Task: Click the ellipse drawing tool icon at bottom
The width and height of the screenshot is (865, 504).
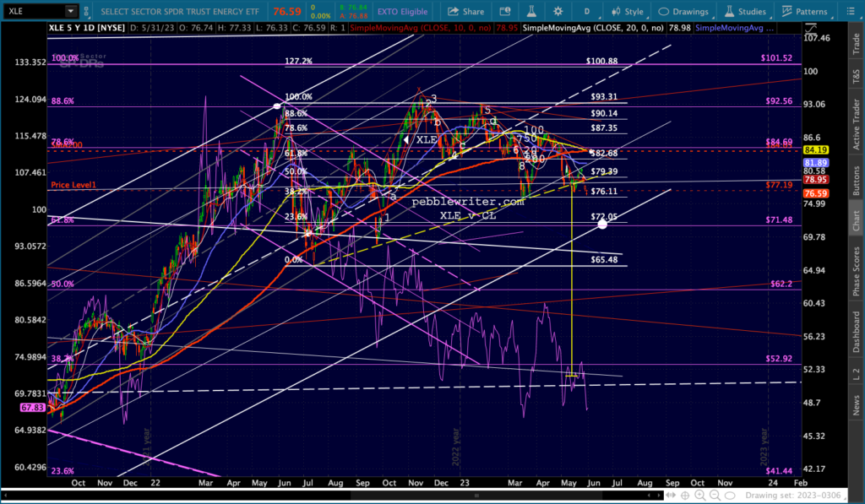Action: 730,496
